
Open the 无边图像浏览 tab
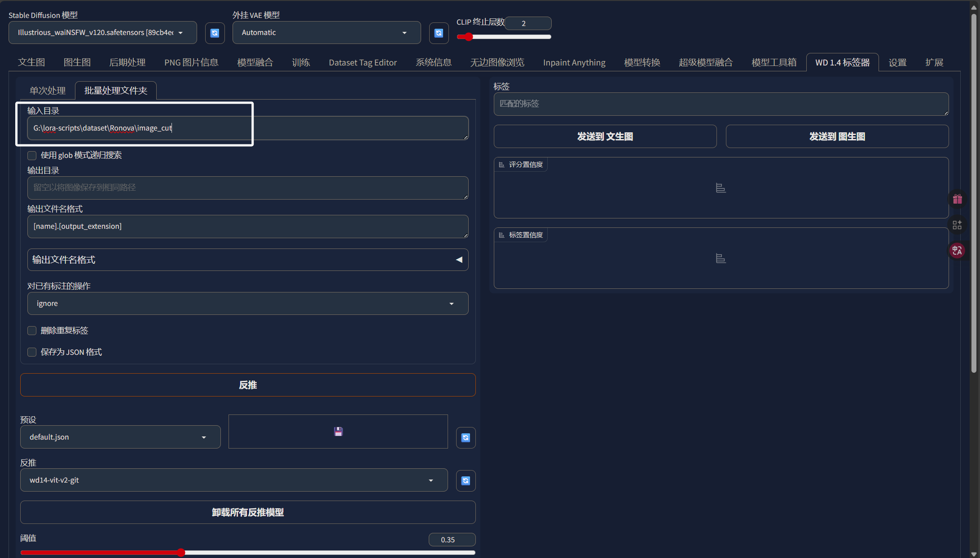497,62
